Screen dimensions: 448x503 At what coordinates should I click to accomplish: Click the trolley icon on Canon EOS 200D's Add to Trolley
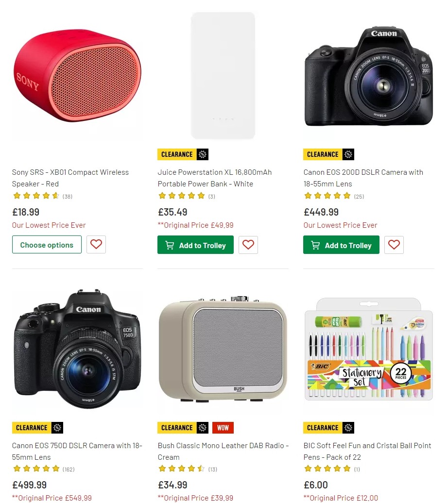click(315, 245)
